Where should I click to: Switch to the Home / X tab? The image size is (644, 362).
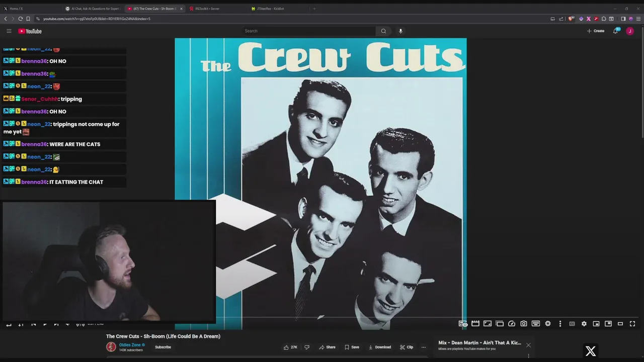click(x=30, y=9)
